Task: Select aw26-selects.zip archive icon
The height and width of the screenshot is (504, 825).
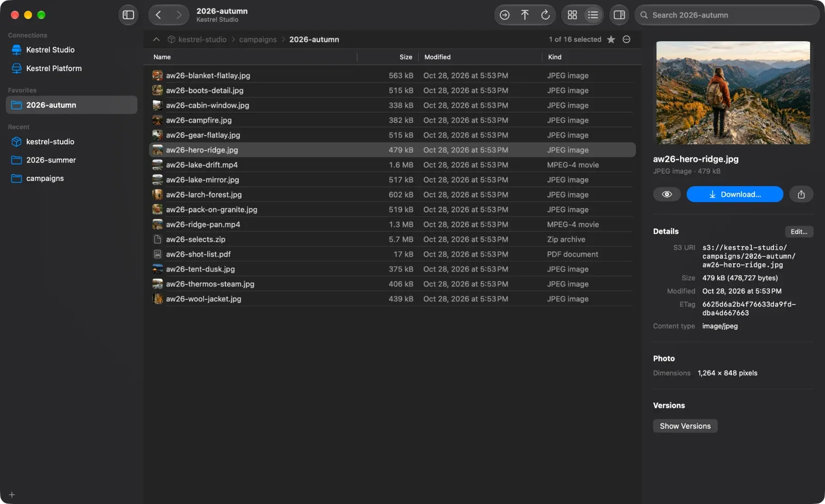Action: pyautogui.click(x=157, y=240)
